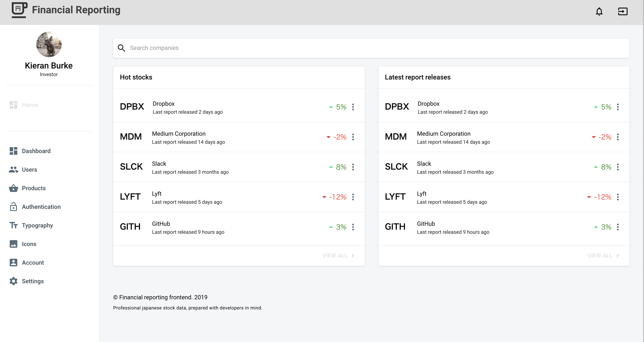Focus the Search companies input field

tap(371, 48)
